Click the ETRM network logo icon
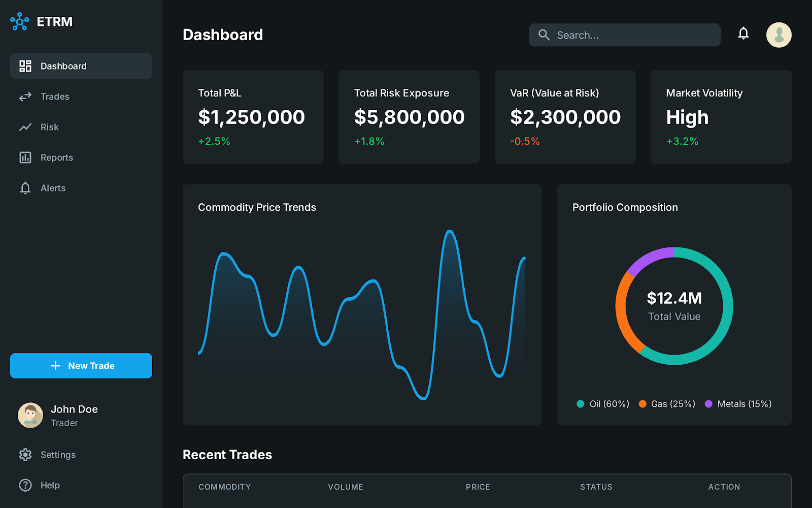 [x=20, y=21]
